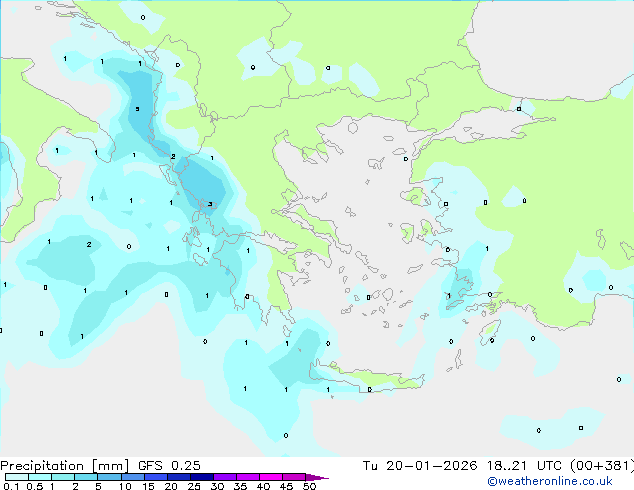This screenshot has height=490, width=634.
Task: Pick the 15–20 mm blue legend swatch
Action: click(155, 477)
